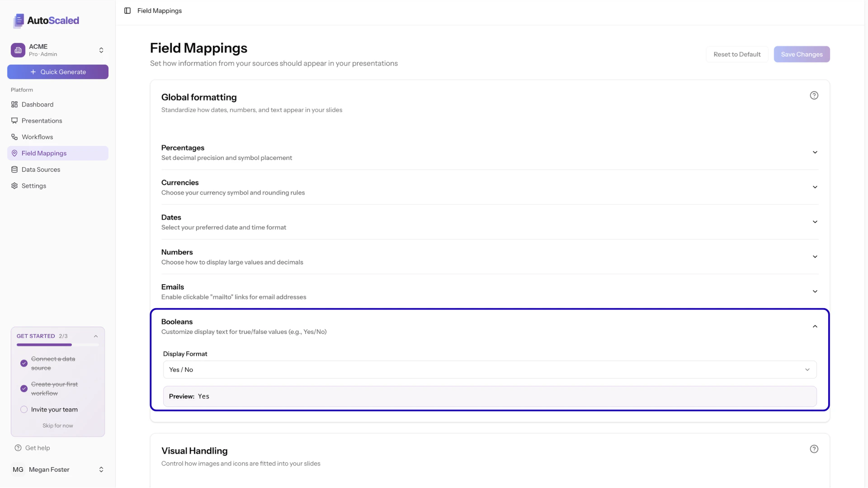Toggle the sidebar panel icon
The height and width of the screenshot is (488, 868).
click(127, 10)
